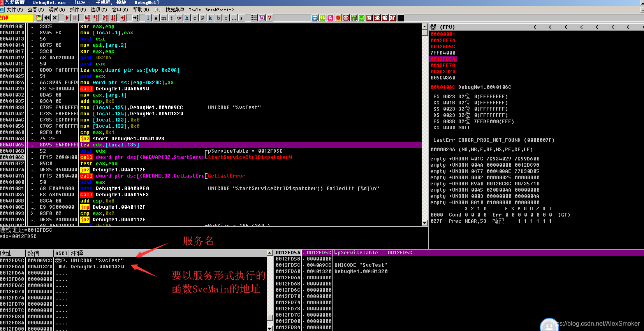The image size is (644, 331).
Task: Show patches with the 'p' button
Action: [x=203, y=18]
